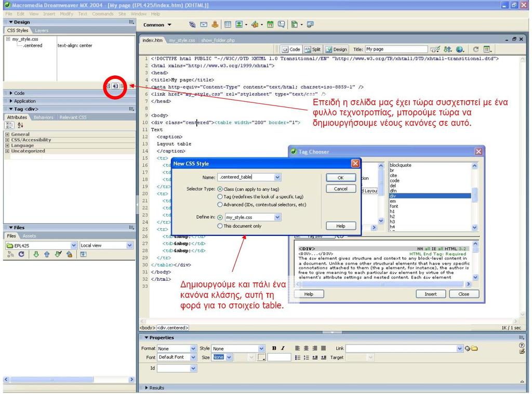The width and height of the screenshot is (532, 394).
Task: Open the Common insert category dropdown
Action: coord(157,25)
